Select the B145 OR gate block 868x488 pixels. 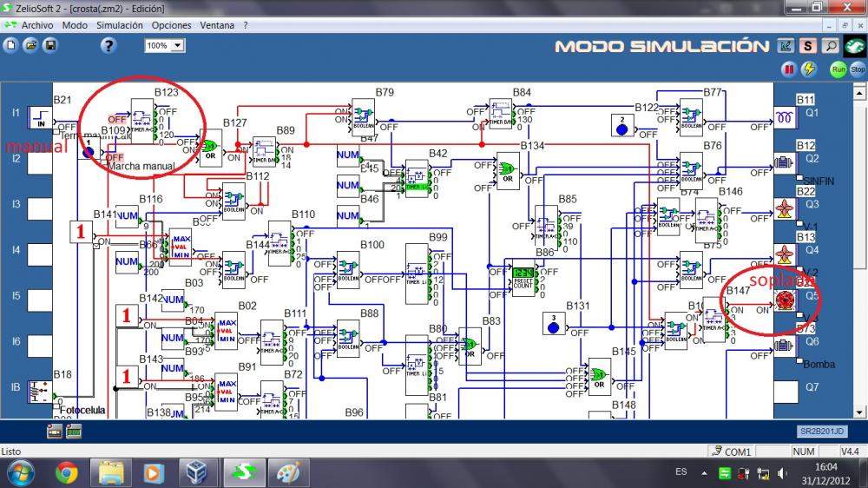[600, 377]
